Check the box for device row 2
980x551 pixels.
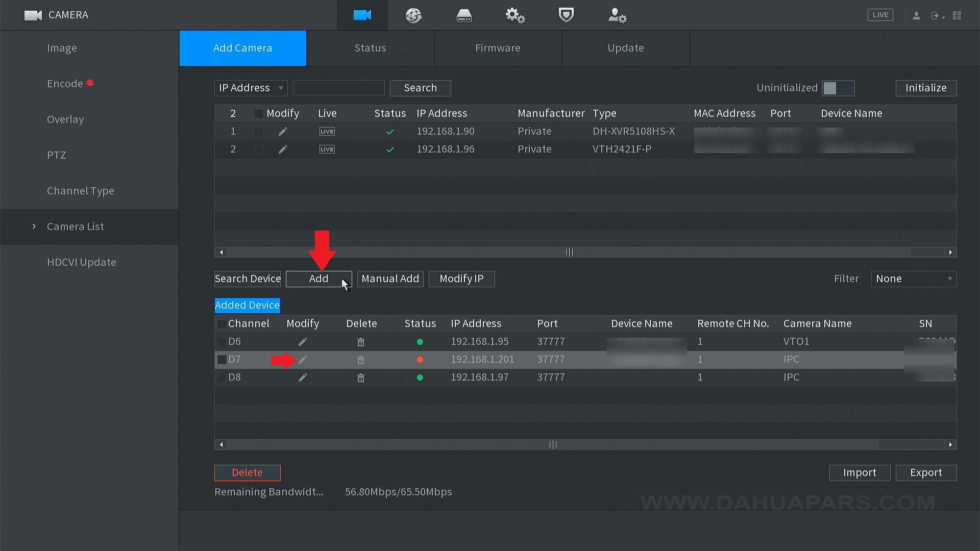click(258, 149)
